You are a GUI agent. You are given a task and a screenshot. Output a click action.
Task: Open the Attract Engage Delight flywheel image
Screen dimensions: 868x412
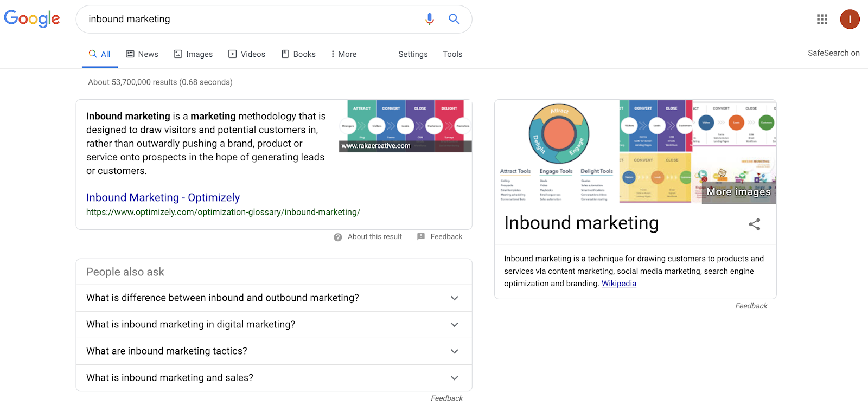point(557,151)
